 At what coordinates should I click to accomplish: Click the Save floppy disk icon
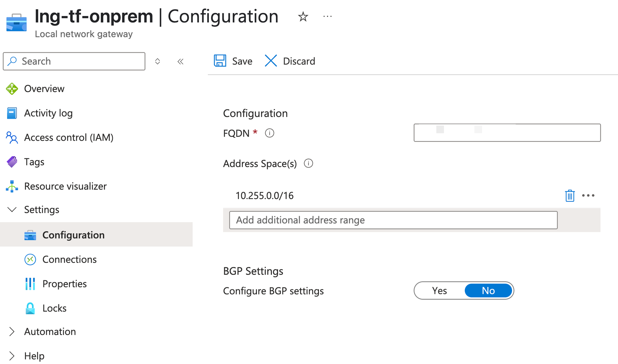220,61
